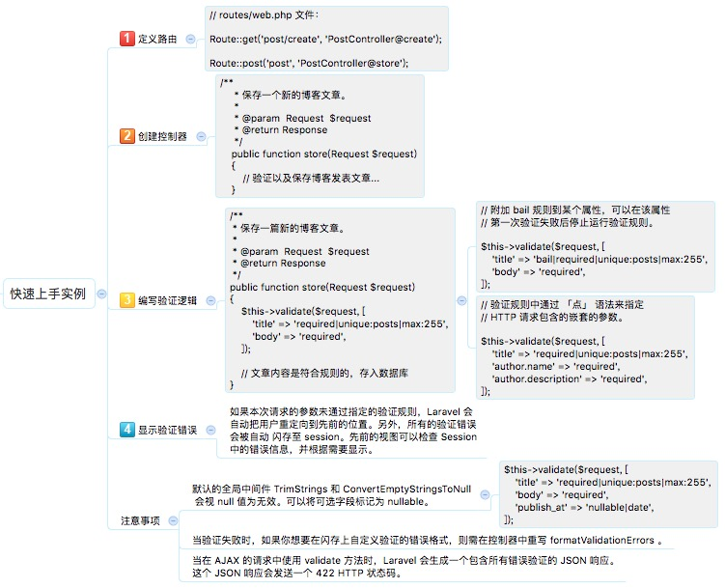Viewport: 725px width, 588px height.
Task: Collapse the root node 快速上手实例
Action: point(101,294)
